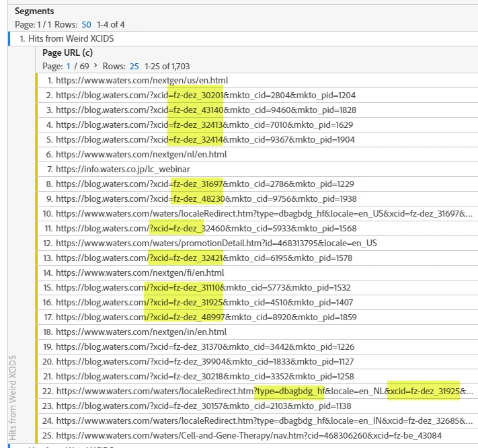Select row 14 nextgen/fi/en.html URL

tap(140, 272)
